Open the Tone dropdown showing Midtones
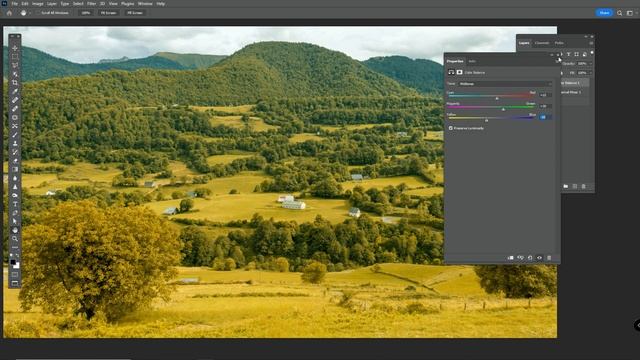Screen dimensions: 640x360 (x=505, y=84)
